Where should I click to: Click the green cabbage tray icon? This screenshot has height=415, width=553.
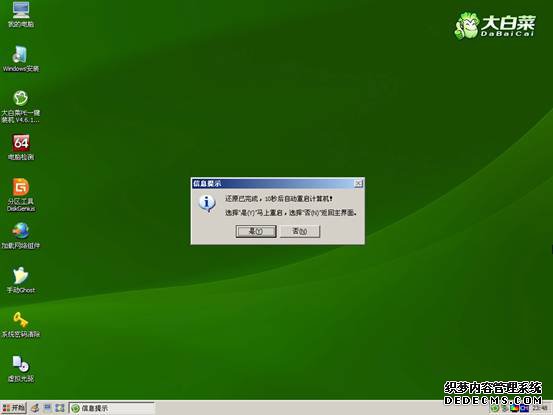click(495, 408)
